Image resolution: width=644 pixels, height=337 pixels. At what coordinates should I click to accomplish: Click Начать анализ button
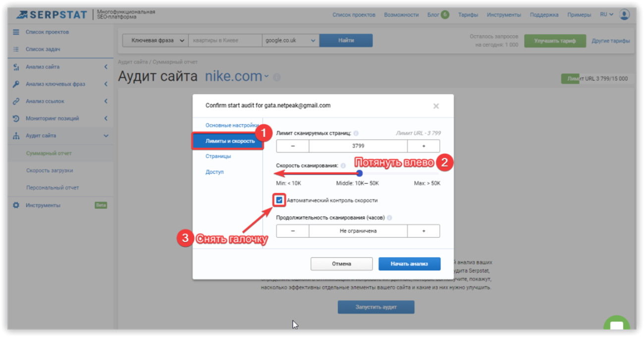click(x=409, y=264)
